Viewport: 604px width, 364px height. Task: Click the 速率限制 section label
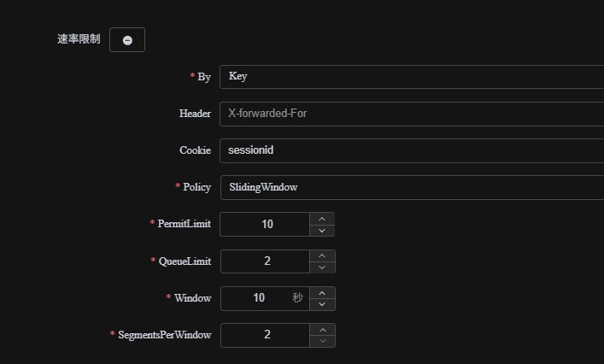point(79,39)
